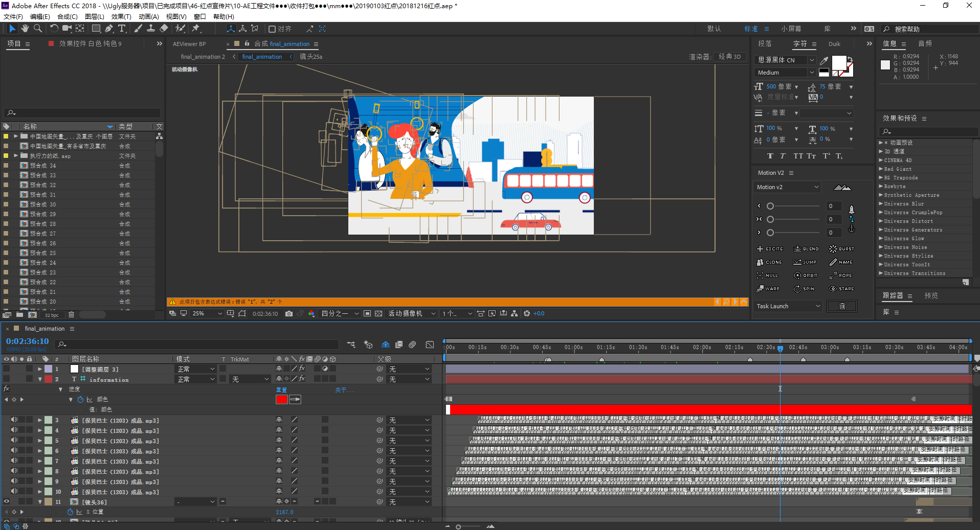The height and width of the screenshot is (530, 980).
Task: Mute audio of layer 6 保贝巴士 mp3
Action: [x=14, y=450]
